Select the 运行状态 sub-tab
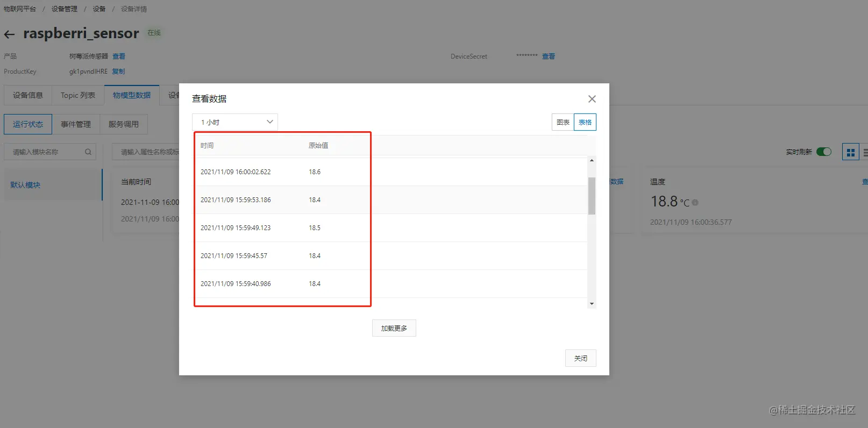This screenshot has width=868, height=428. (28, 124)
